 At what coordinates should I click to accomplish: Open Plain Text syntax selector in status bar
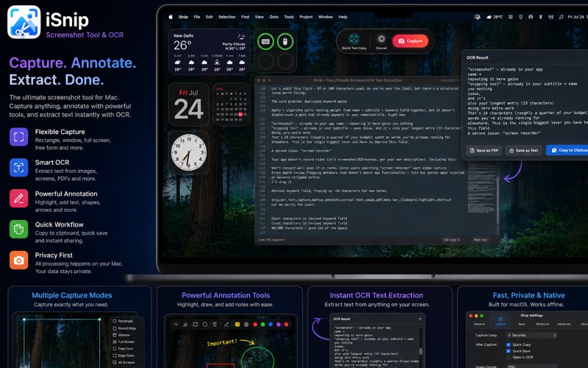(x=481, y=240)
